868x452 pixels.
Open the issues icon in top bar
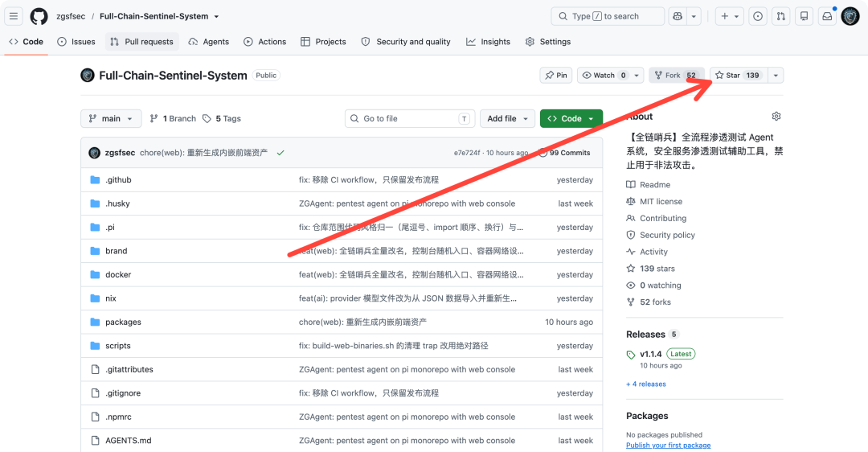[x=758, y=16]
